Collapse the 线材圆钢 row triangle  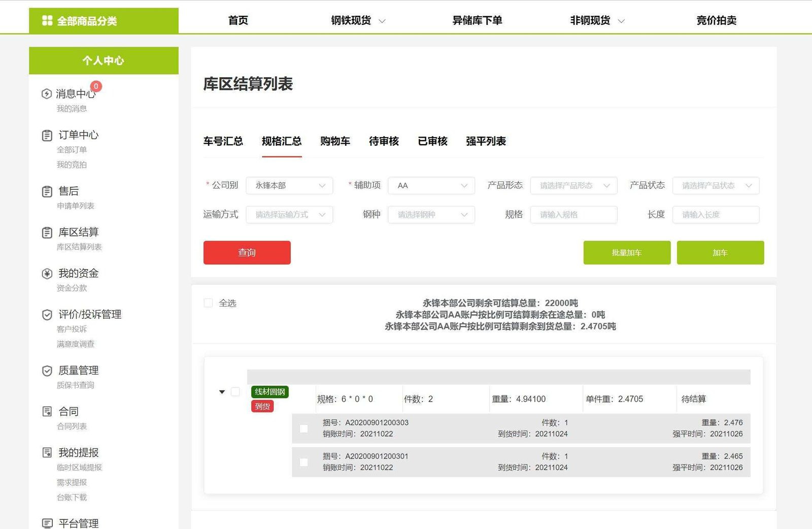coord(222,392)
